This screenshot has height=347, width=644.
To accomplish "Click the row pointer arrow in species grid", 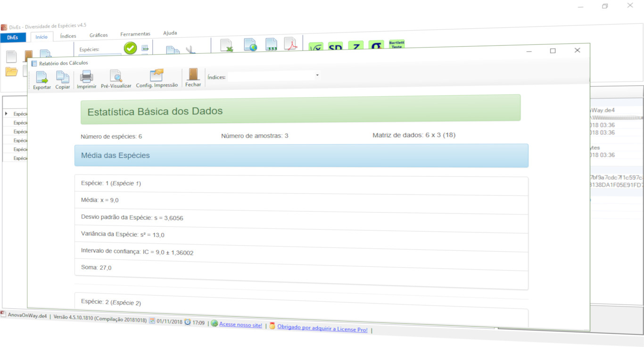I will (x=6, y=113).
